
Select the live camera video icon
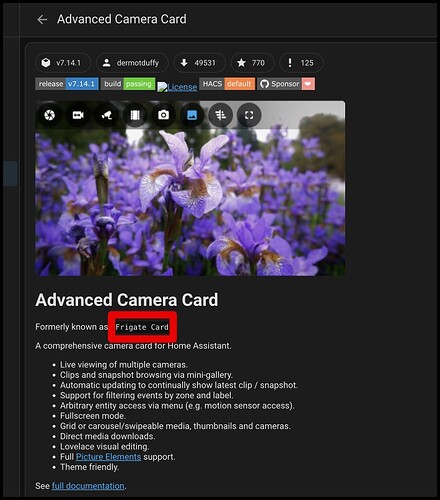click(x=78, y=115)
